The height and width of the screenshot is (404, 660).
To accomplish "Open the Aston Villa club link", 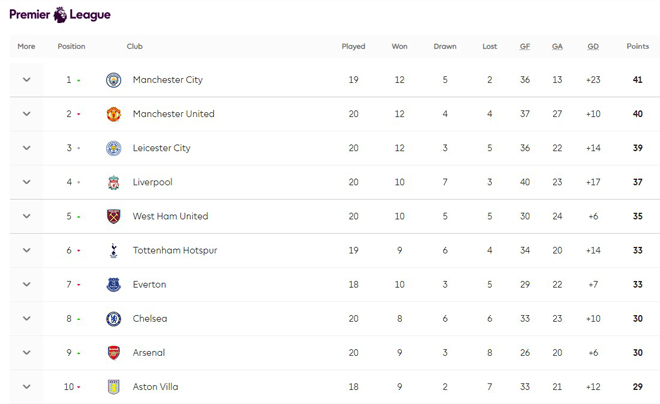I will click(x=155, y=387).
